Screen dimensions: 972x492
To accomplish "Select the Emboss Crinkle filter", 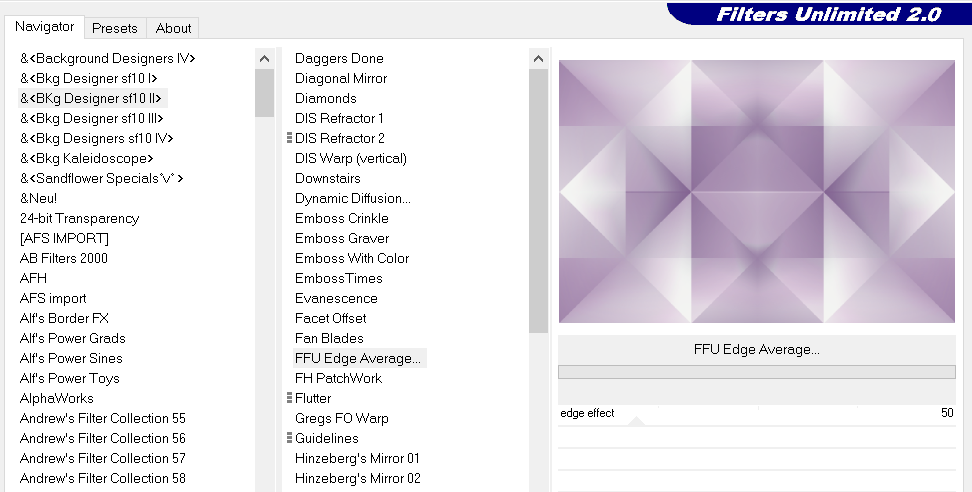I will click(x=342, y=218).
